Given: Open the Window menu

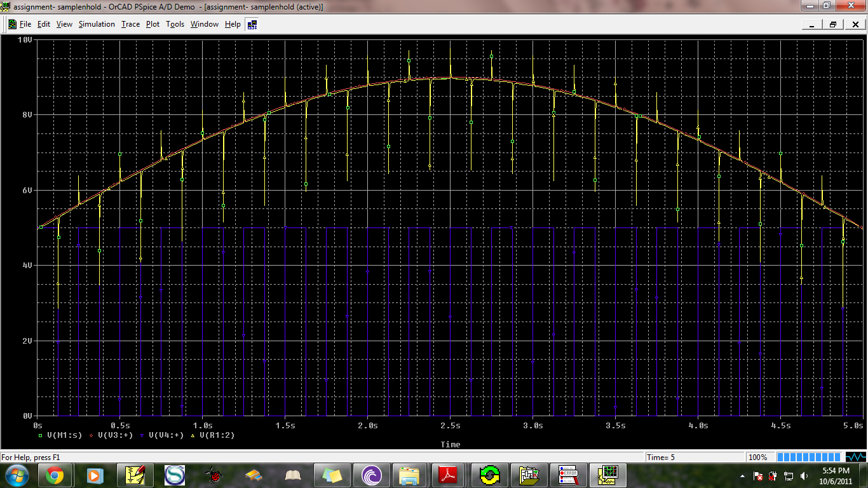Looking at the screenshot, I should point(205,24).
